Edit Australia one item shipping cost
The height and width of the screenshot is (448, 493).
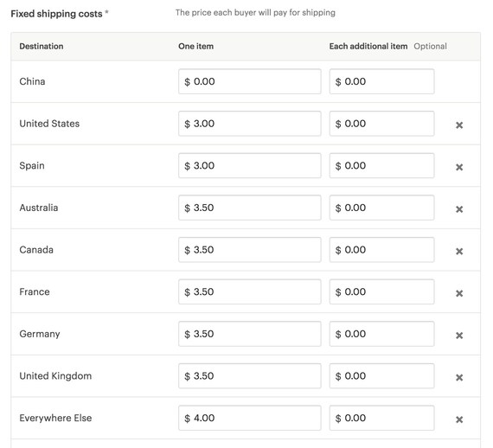click(250, 208)
